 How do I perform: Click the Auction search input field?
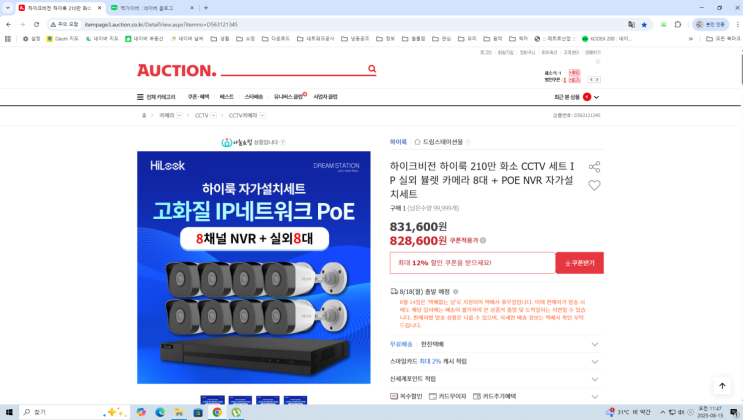(x=294, y=69)
